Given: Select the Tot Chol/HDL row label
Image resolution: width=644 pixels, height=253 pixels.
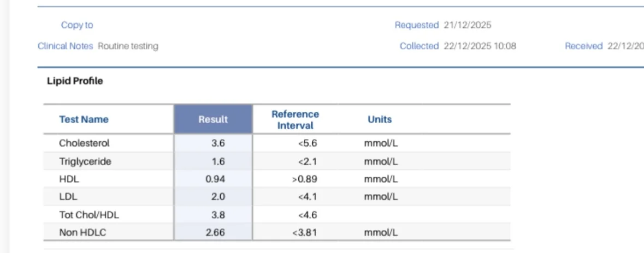Looking at the screenshot, I should (89, 215).
